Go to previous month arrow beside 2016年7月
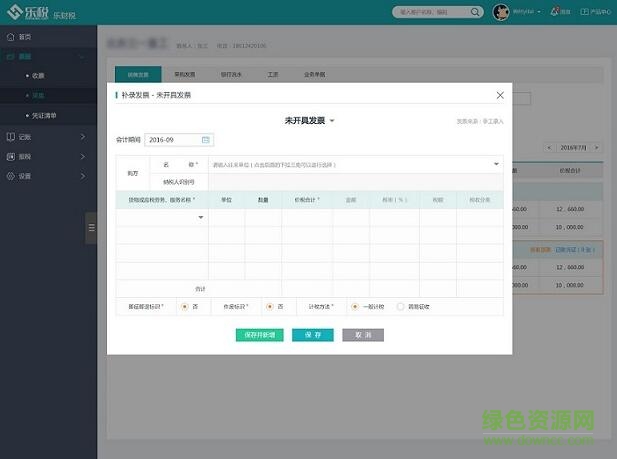The height and width of the screenshot is (459, 617). click(549, 148)
